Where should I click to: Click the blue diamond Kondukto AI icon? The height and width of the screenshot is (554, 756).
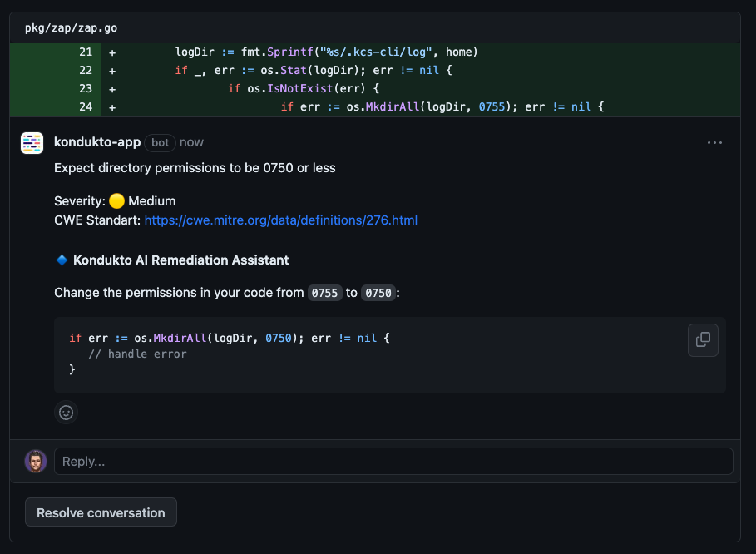click(x=61, y=260)
